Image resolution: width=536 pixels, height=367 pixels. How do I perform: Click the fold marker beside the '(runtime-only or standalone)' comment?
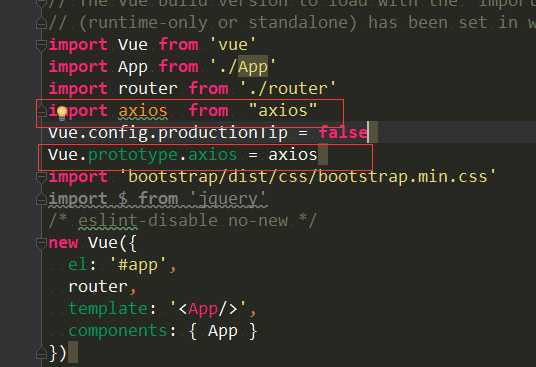click(x=41, y=23)
